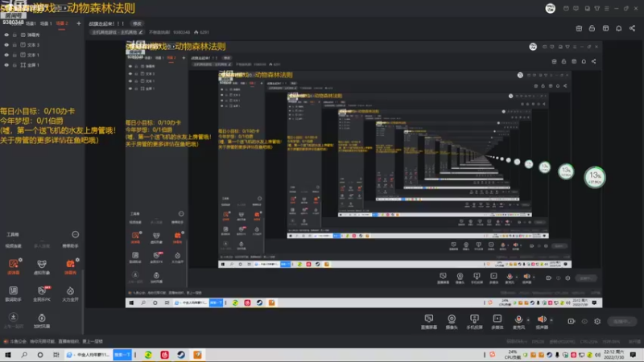This screenshot has width=644, height=362.
Task: Click the system tray clock 22:12
Action: coord(615,355)
